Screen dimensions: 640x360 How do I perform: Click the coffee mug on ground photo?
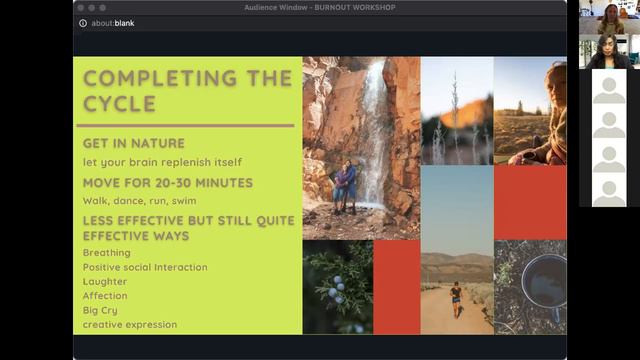(x=530, y=287)
